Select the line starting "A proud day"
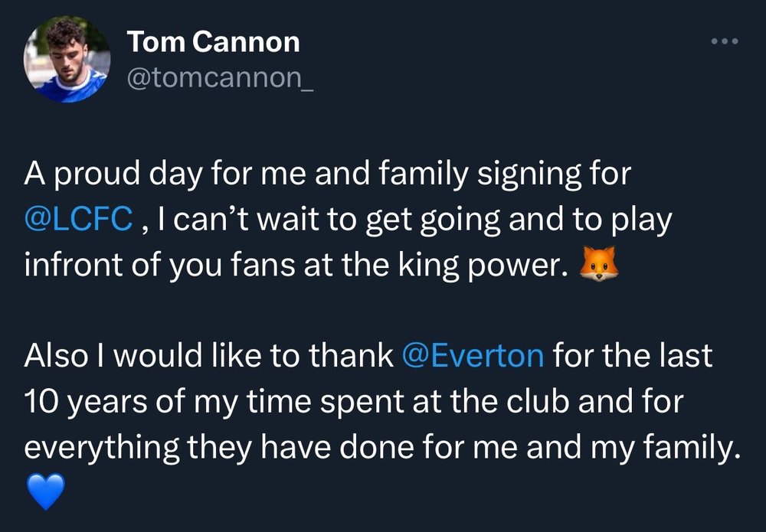The height and width of the screenshot is (532, 766). pyautogui.click(x=327, y=175)
